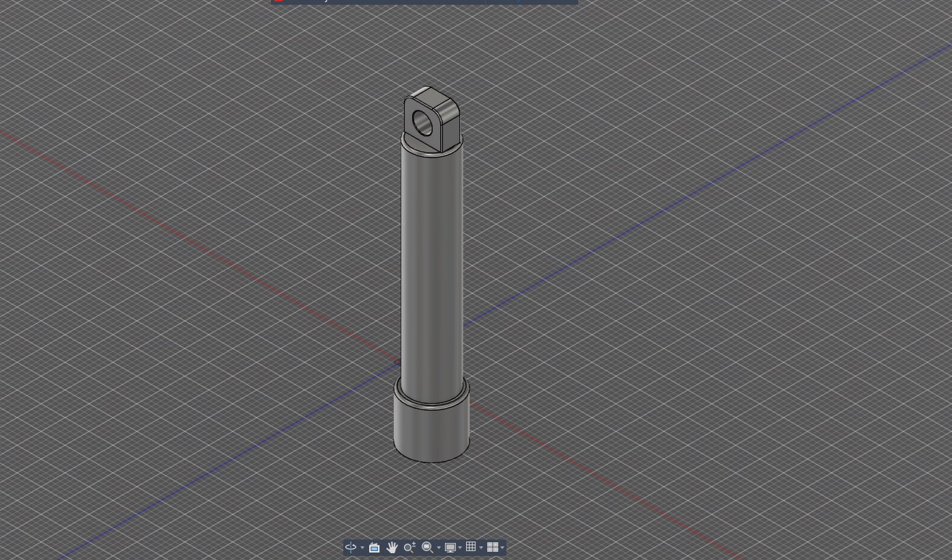Select the Look At tool

coord(374,547)
